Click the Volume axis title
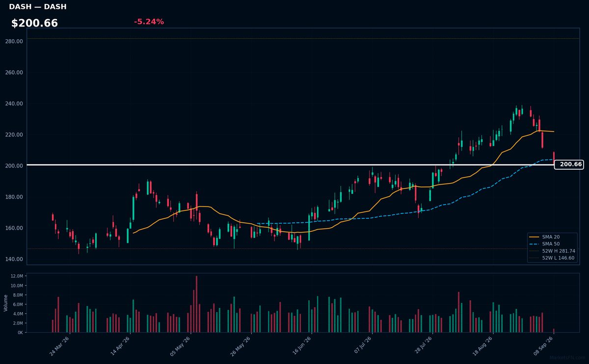 pos(6,303)
